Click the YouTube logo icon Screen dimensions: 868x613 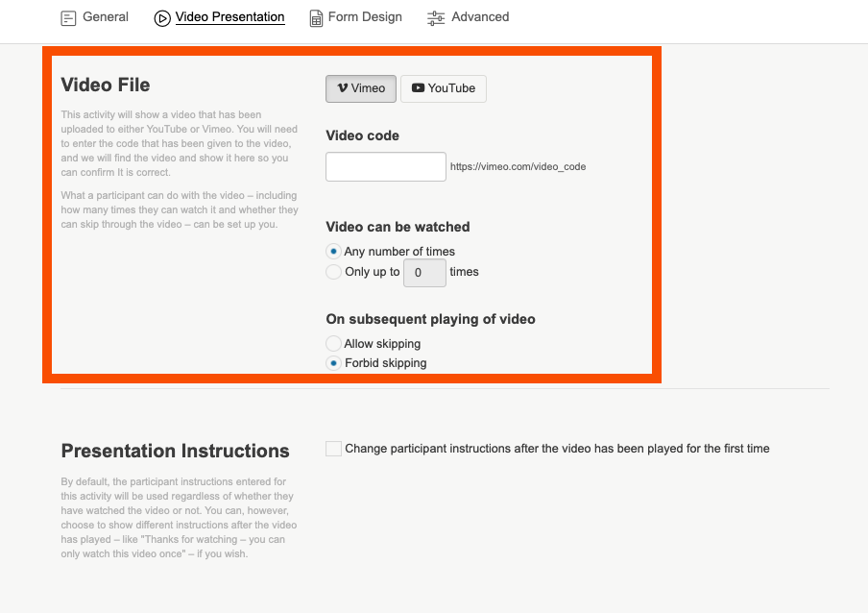pyautogui.click(x=418, y=88)
